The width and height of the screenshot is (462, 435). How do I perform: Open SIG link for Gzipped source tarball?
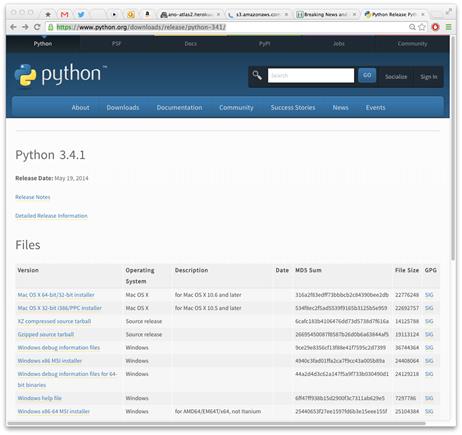coord(429,334)
